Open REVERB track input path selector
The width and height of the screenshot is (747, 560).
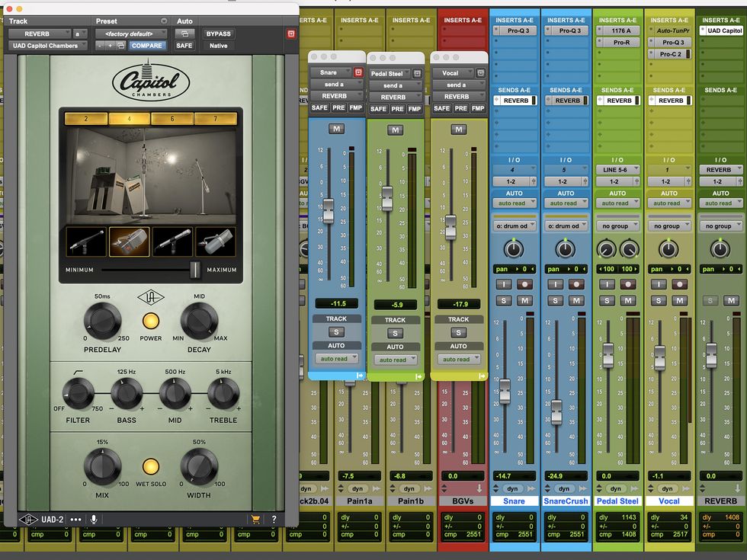pyautogui.click(x=721, y=169)
